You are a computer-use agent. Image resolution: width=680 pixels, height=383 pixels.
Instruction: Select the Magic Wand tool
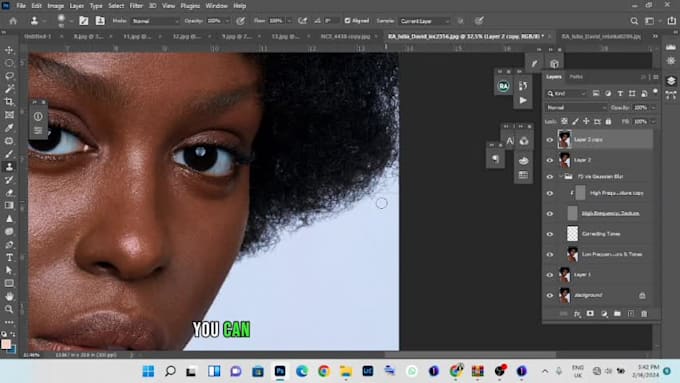(9, 89)
